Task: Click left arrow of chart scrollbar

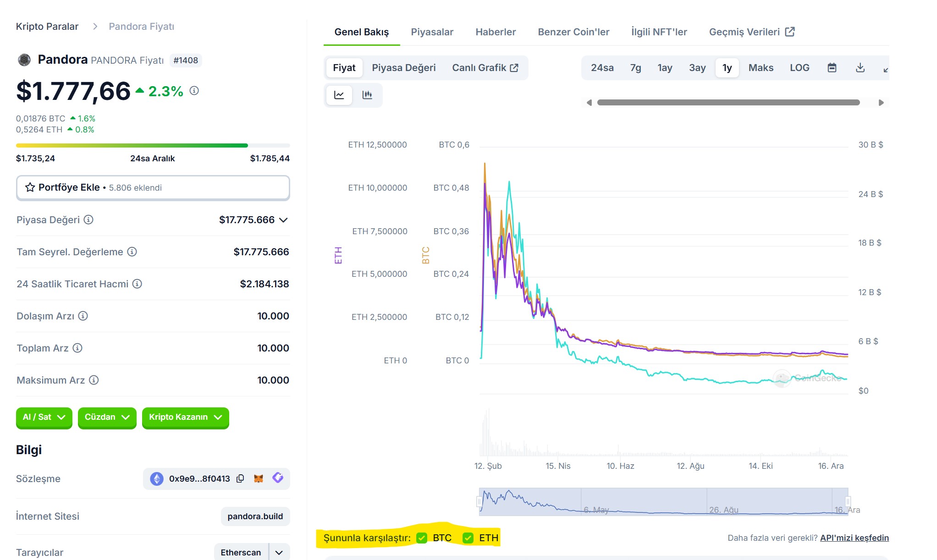Action: tap(589, 103)
